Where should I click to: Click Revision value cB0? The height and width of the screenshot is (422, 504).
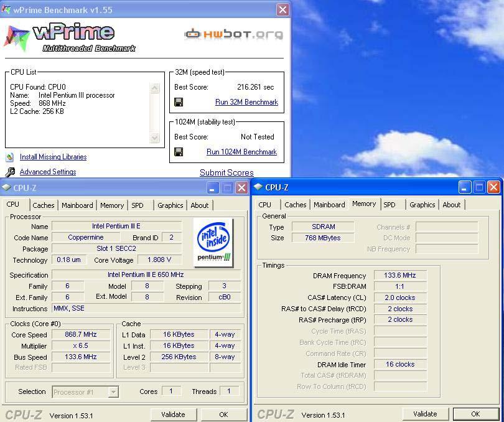tap(225, 297)
